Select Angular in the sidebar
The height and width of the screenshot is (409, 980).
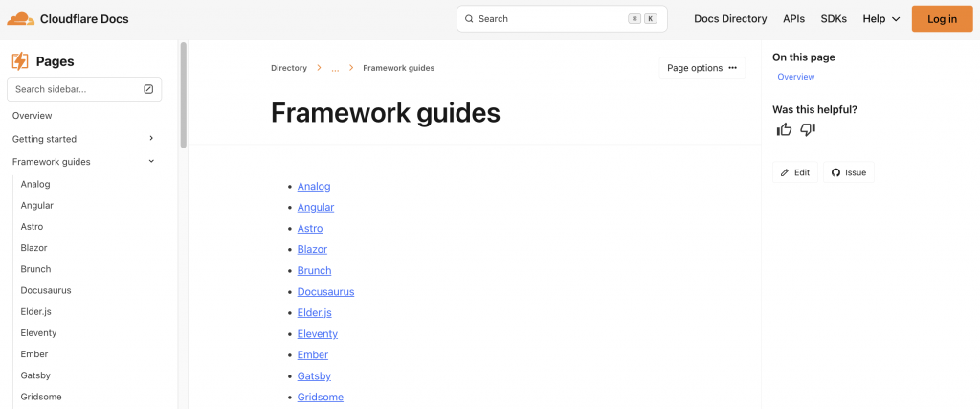click(37, 205)
